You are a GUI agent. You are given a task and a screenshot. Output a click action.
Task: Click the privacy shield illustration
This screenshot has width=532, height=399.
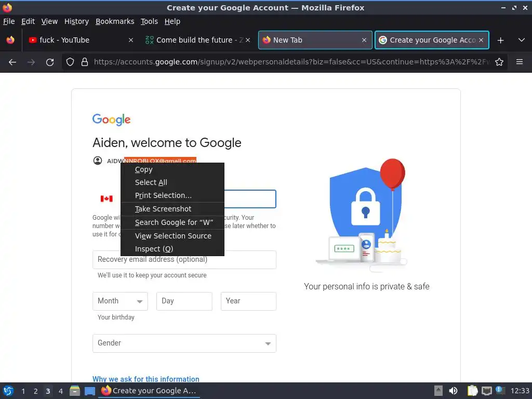pos(362,216)
